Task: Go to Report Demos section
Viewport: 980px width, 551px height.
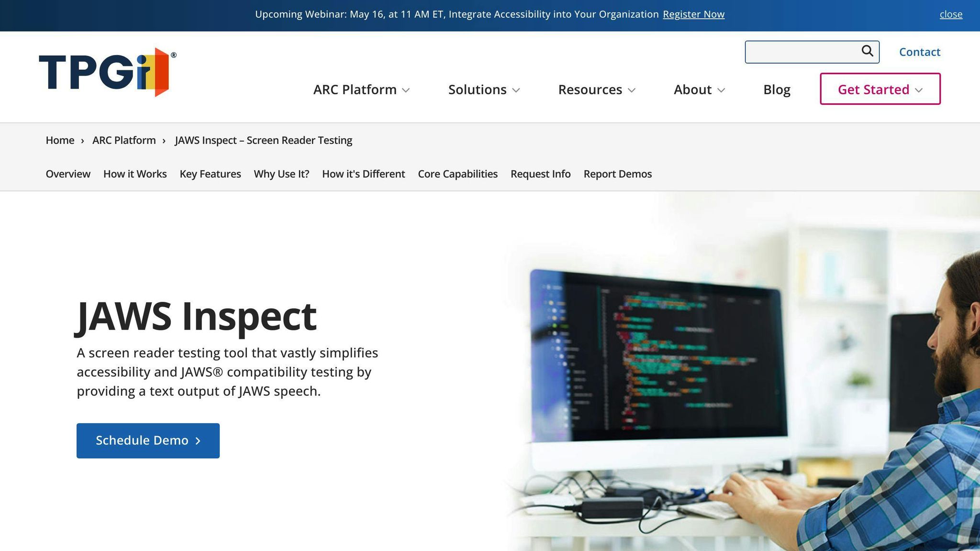Action: click(x=617, y=174)
